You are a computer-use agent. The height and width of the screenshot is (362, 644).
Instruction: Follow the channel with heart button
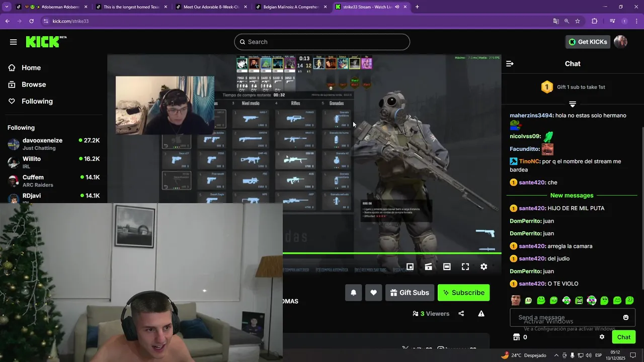coord(373,293)
